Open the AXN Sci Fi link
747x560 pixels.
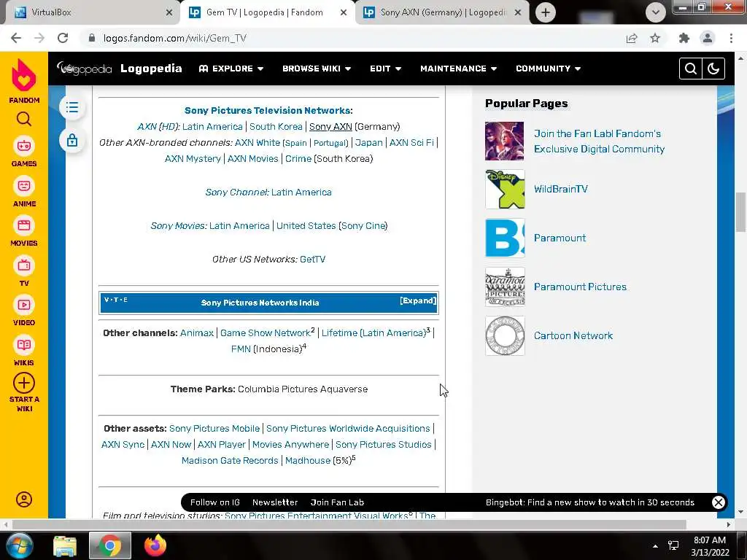click(411, 142)
